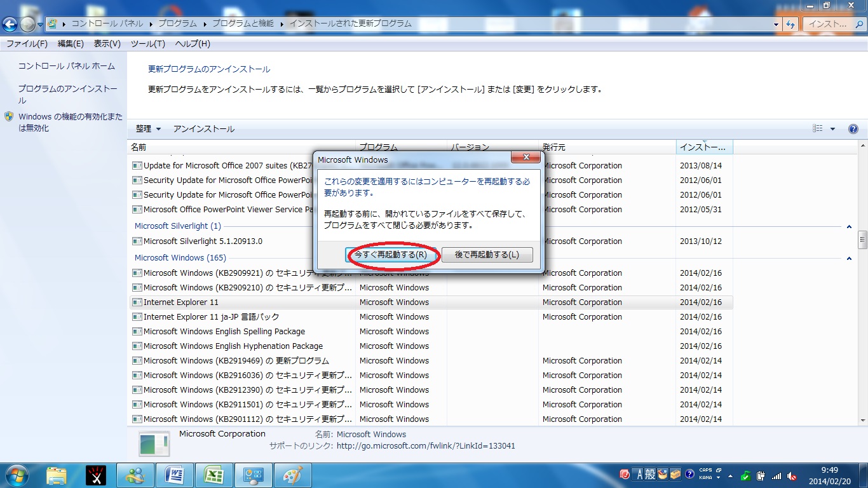Click the Forward navigation arrow
Viewport: 868px width, 488px height.
click(27, 24)
